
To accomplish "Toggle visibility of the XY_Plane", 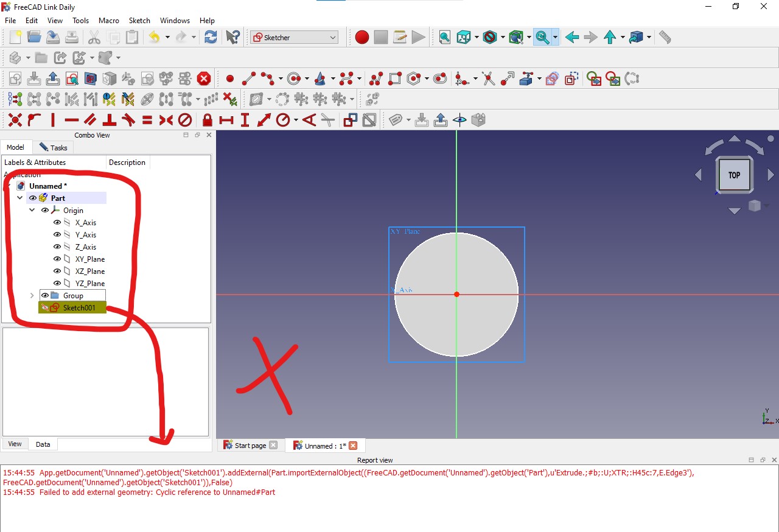I will coord(57,259).
